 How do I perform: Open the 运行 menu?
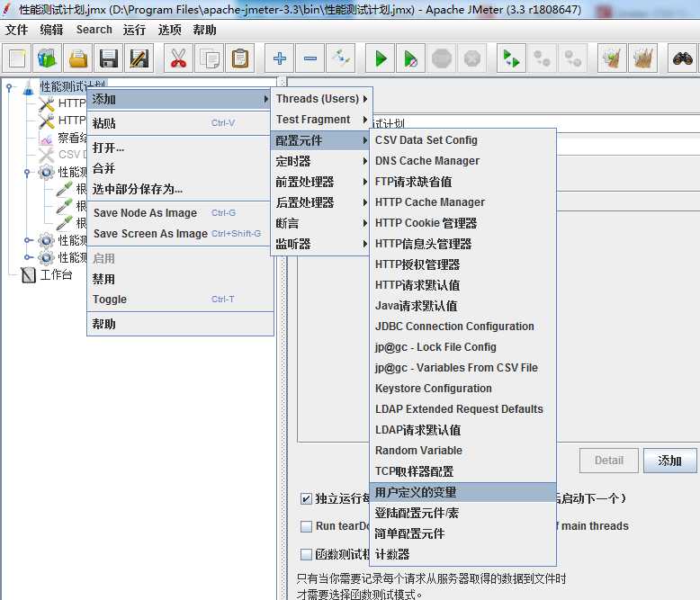coord(134,30)
